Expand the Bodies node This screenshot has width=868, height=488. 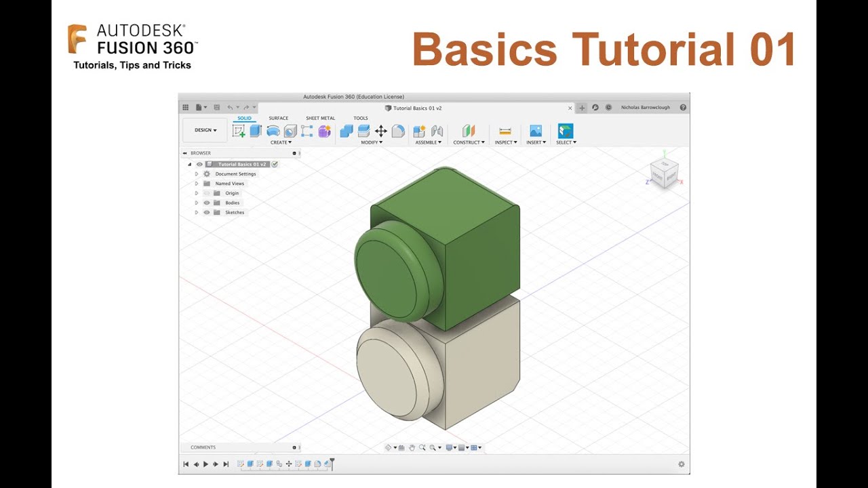pos(197,203)
